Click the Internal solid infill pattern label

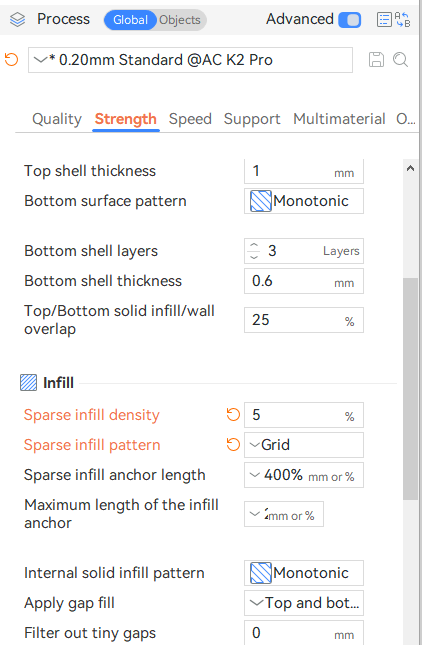click(114, 573)
